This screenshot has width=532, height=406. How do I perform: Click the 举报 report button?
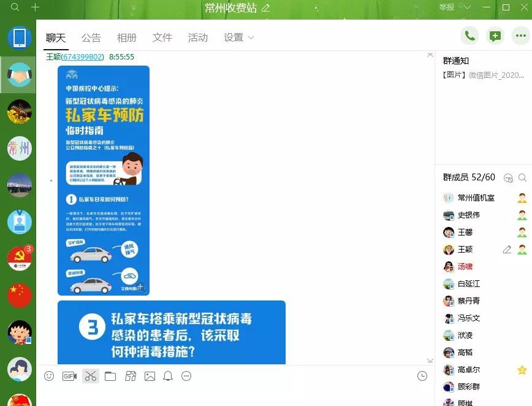coord(447,7)
